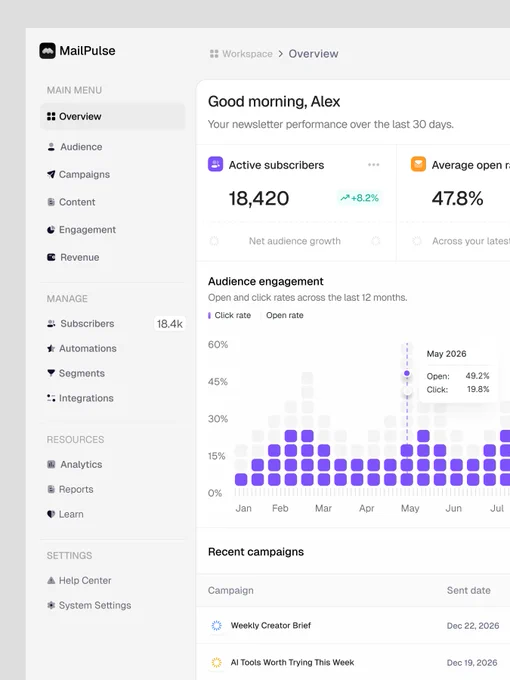Viewport: 510px width, 680px height.
Task: Click the Jun label on chart axis
Action: [454, 508]
